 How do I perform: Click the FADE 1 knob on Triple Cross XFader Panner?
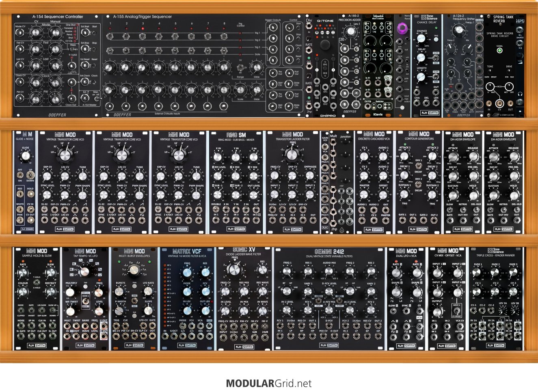(x=478, y=273)
